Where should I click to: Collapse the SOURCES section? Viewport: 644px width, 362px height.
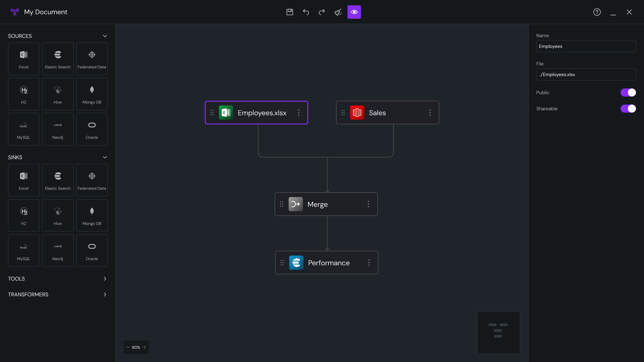click(x=105, y=36)
